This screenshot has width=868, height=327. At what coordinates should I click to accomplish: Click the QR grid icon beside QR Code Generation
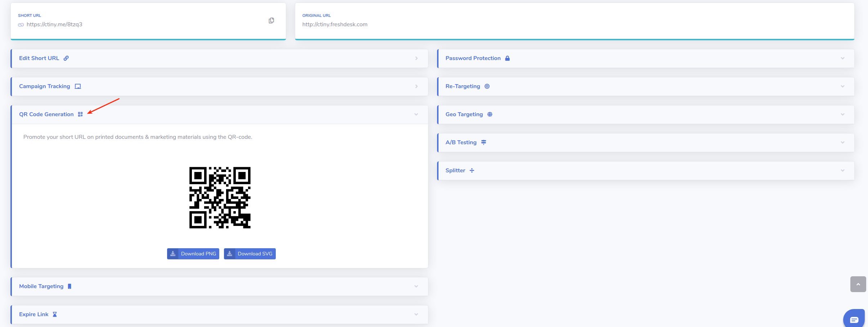[80, 114]
